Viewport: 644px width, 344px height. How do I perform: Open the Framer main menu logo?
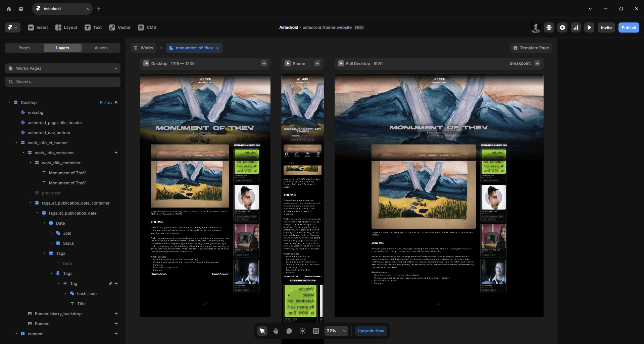click(13, 27)
